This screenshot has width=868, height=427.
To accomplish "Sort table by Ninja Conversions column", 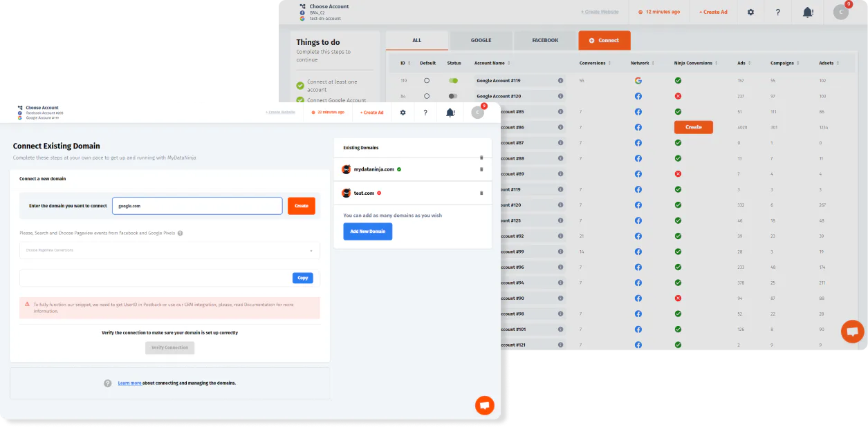I will (x=696, y=63).
